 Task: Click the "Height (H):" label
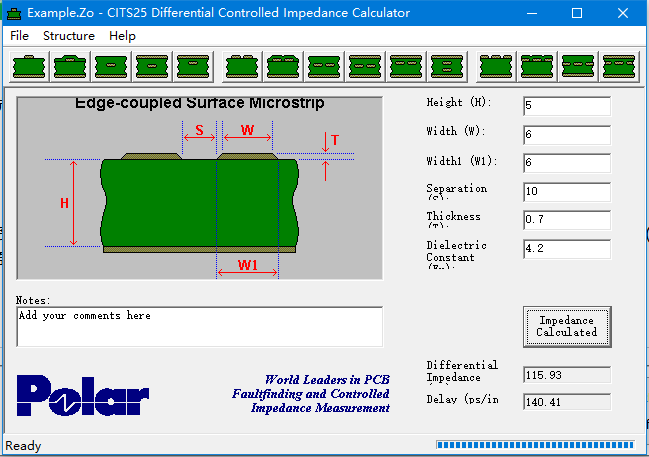pos(459,102)
